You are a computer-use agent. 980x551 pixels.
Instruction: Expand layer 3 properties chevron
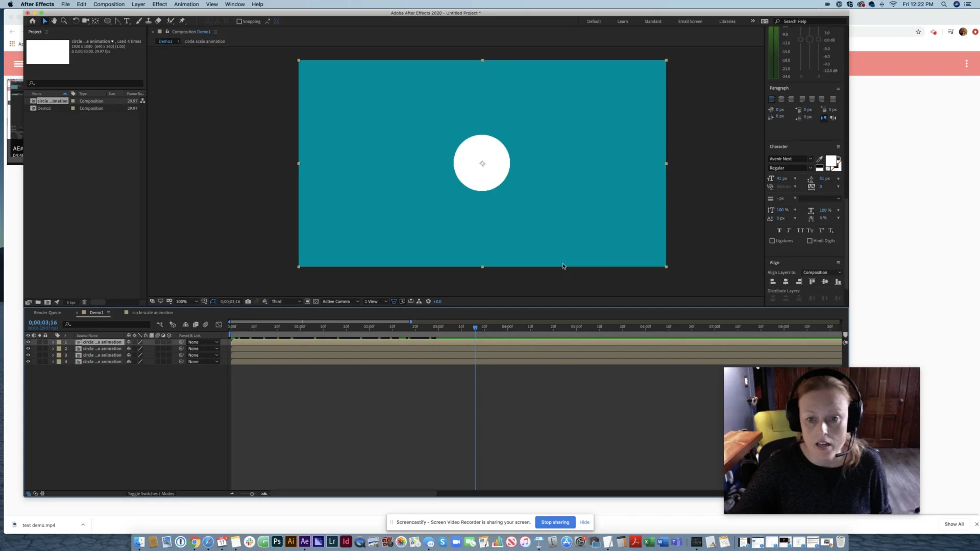[x=53, y=355]
